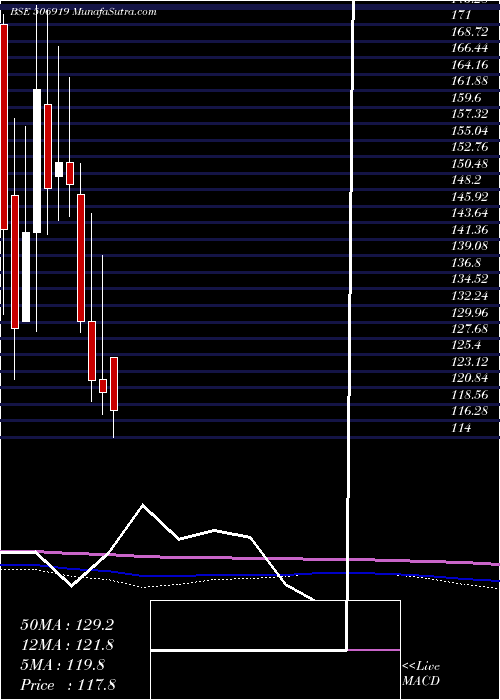
Task: Click the 129.96 price axis label
Action: 470,312
